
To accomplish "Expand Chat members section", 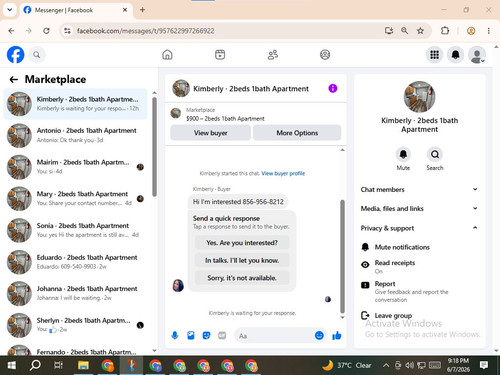I will (x=419, y=189).
